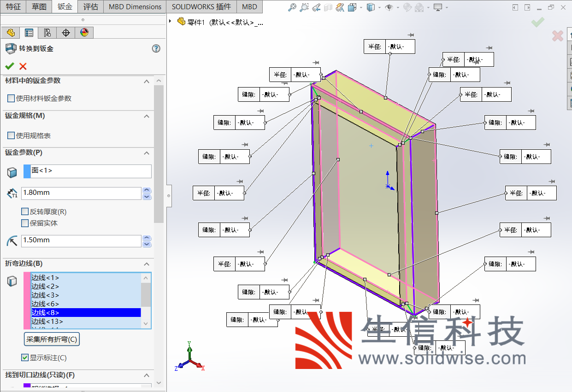572x392 pixels.
Task: Open the View Settings dropdown arrow
Action: point(446,7)
